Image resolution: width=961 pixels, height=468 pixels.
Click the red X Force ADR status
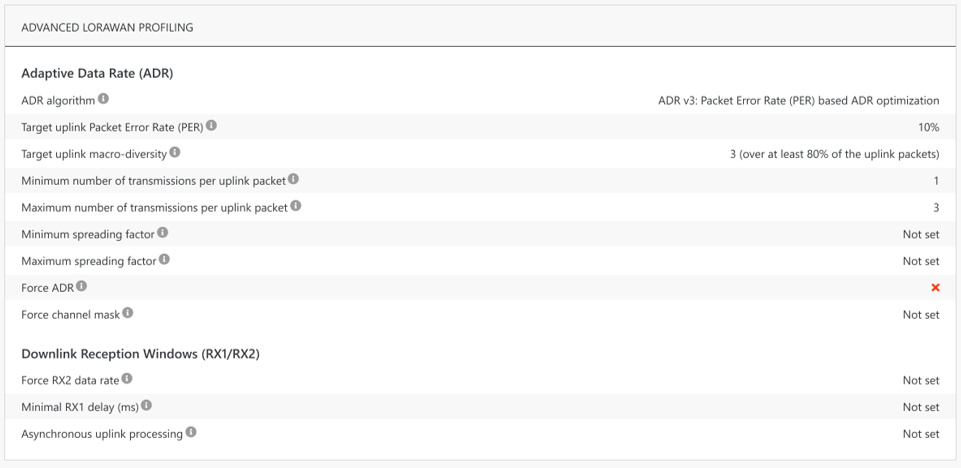coord(935,288)
